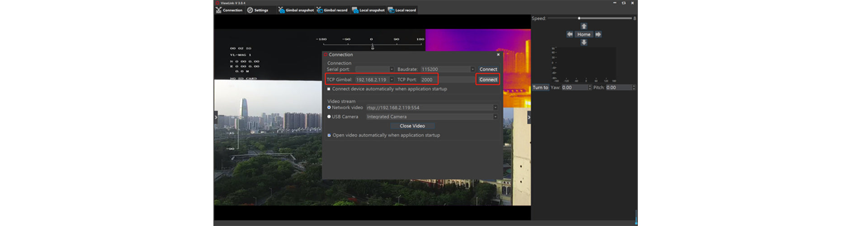Image resolution: width=868 pixels, height=226 pixels.
Task: Click the Speed slider handle
Action: pos(579,19)
